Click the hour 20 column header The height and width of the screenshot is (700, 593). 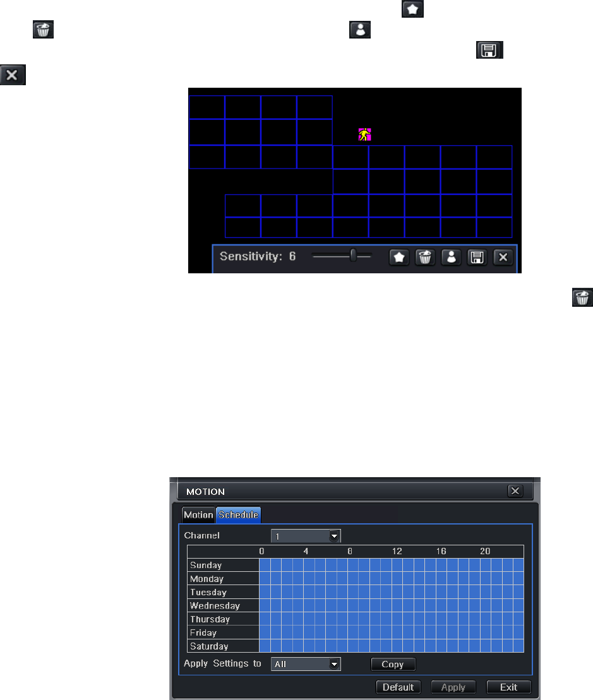[x=485, y=551]
